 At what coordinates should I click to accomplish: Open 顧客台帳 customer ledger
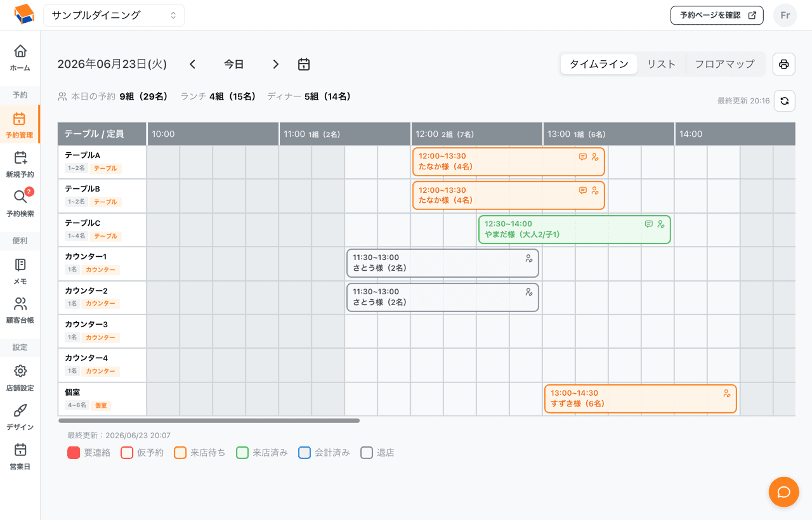coord(20,310)
